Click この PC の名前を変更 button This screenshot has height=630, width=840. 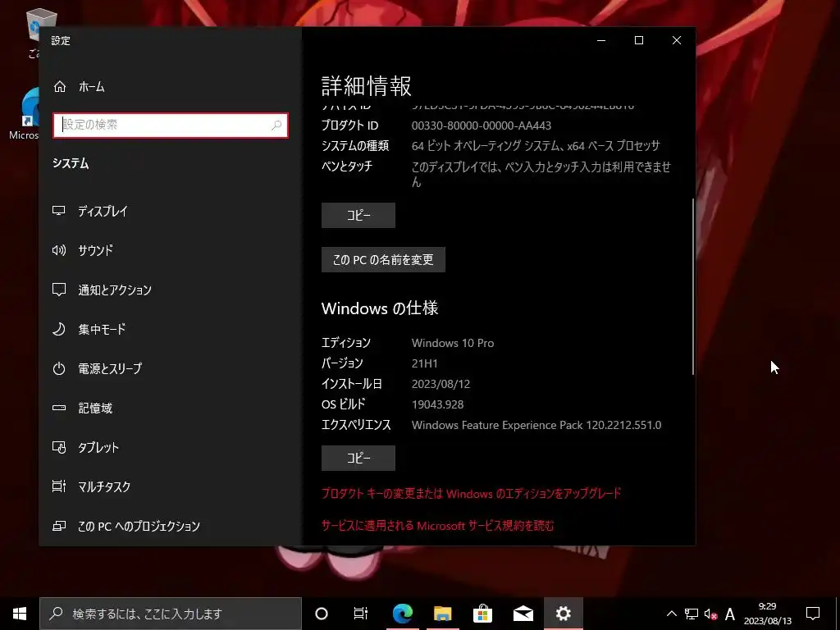tap(383, 260)
